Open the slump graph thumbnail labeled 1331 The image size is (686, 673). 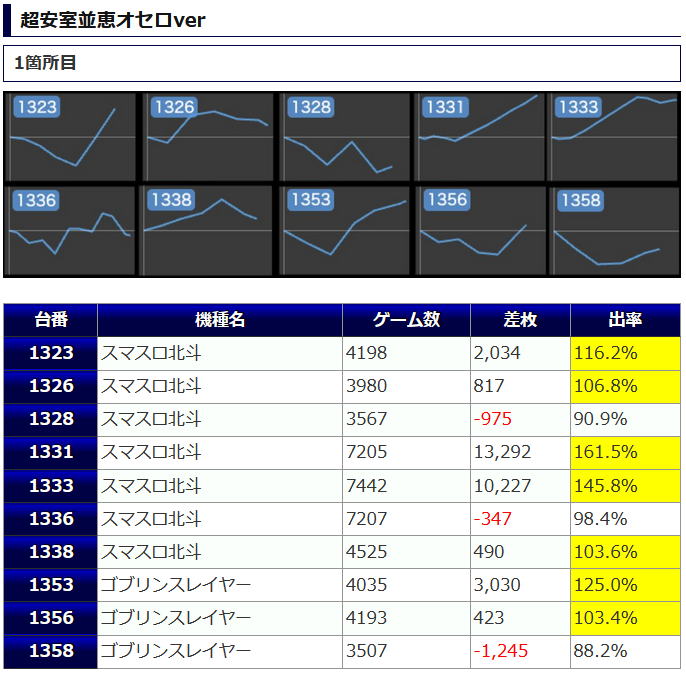pos(480,137)
